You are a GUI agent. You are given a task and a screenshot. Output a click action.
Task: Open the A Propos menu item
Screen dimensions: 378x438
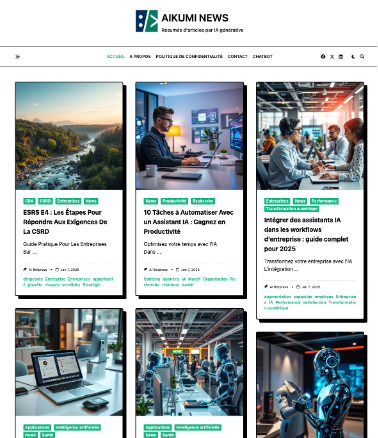coord(140,57)
